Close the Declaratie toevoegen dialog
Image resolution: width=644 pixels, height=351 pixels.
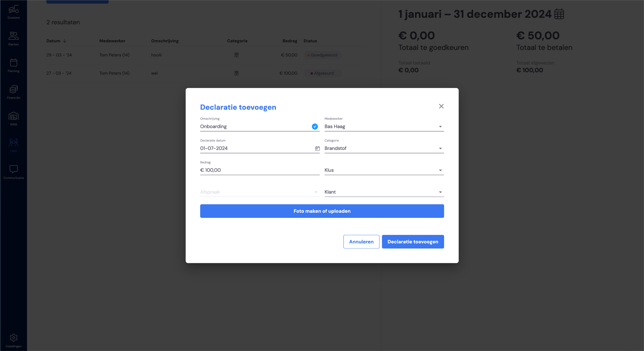(441, 106)
